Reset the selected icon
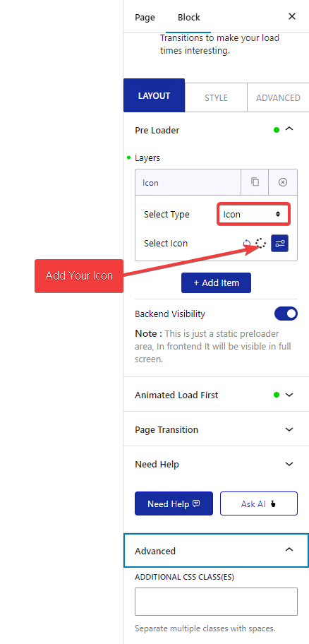 click(247, 244)
